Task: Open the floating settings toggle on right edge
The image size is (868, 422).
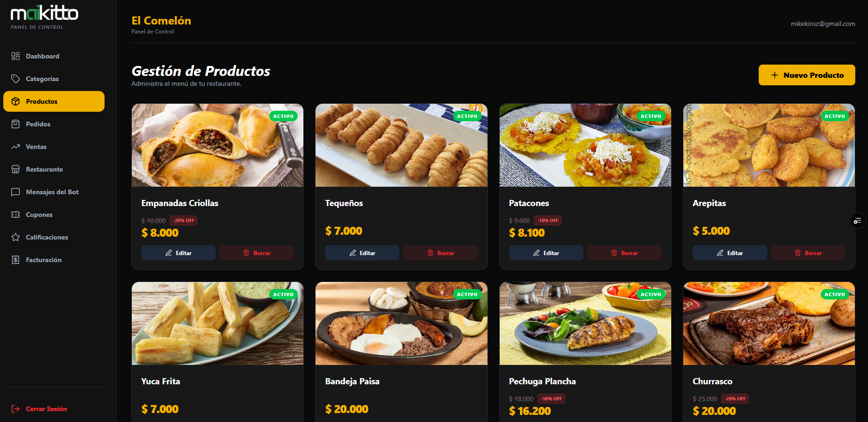Action: point(858,221)
